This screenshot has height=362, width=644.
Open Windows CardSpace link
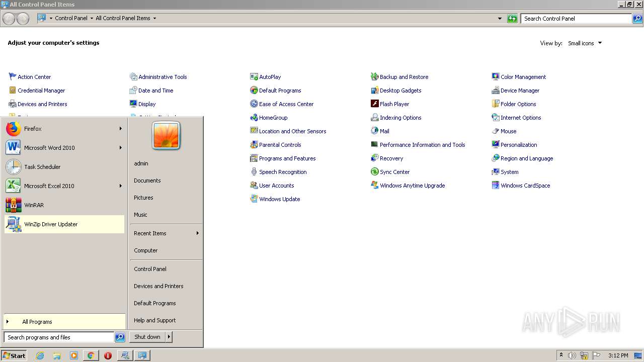(525, 186)
